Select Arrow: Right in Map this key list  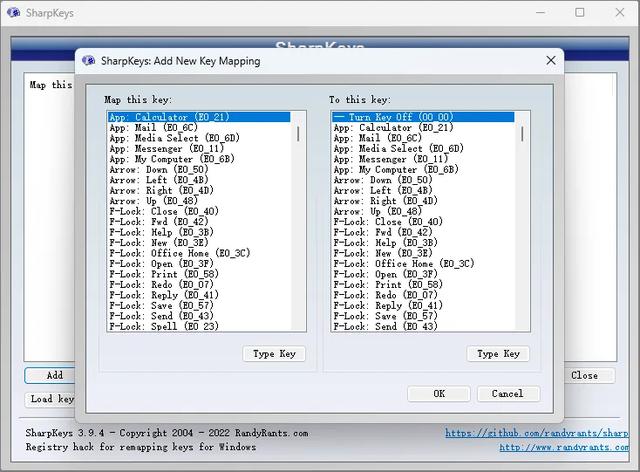tap(199, 191)
